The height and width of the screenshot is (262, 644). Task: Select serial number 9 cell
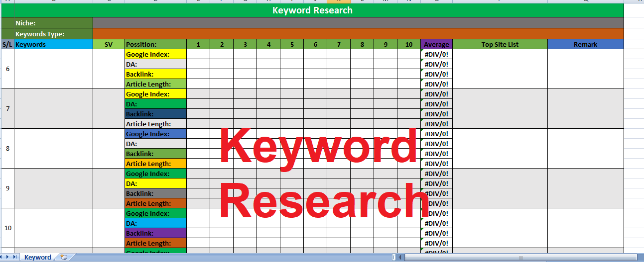(x=7, y=188)
